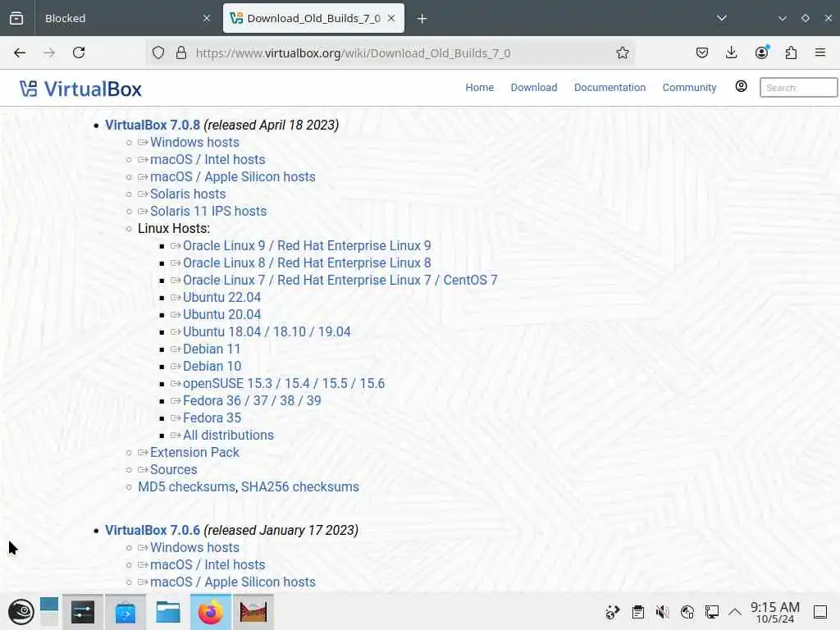Click the Debian 10 link

click(212, 366)
